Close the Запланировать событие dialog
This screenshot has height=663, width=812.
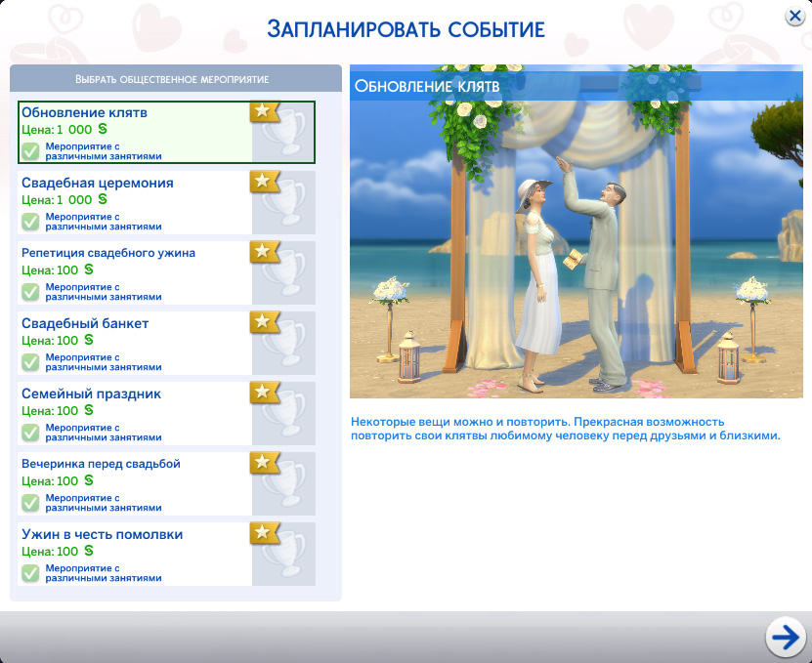(x=794, y=17)
